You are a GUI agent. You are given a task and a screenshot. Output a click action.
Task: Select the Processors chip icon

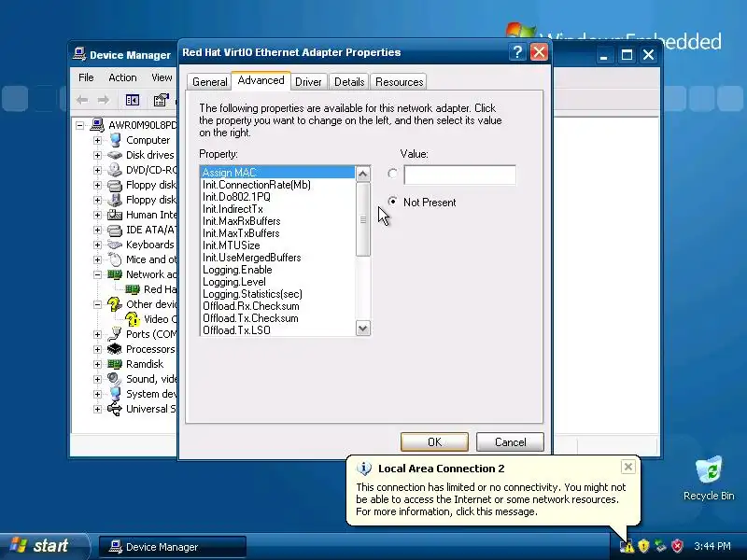[115, 349]
